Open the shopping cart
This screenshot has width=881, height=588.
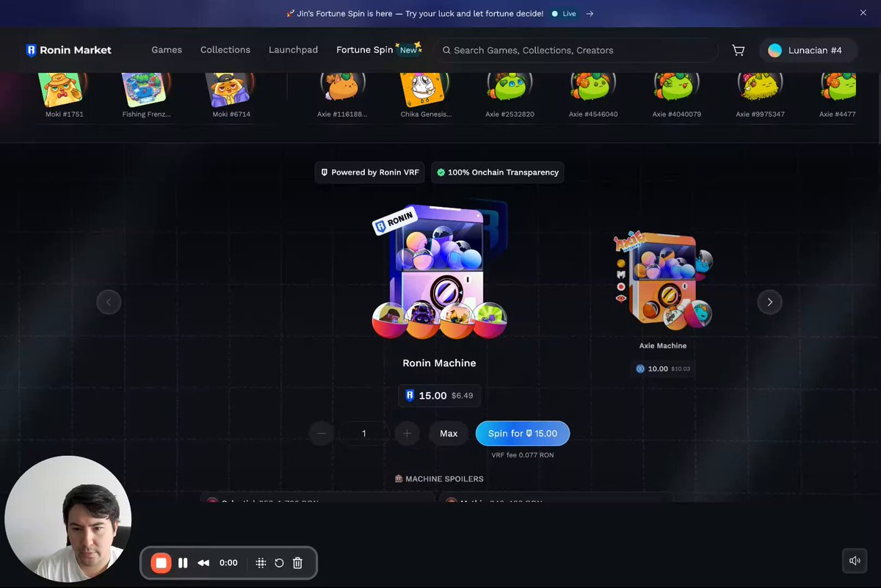pyautogui.click(x=739, y=50)
